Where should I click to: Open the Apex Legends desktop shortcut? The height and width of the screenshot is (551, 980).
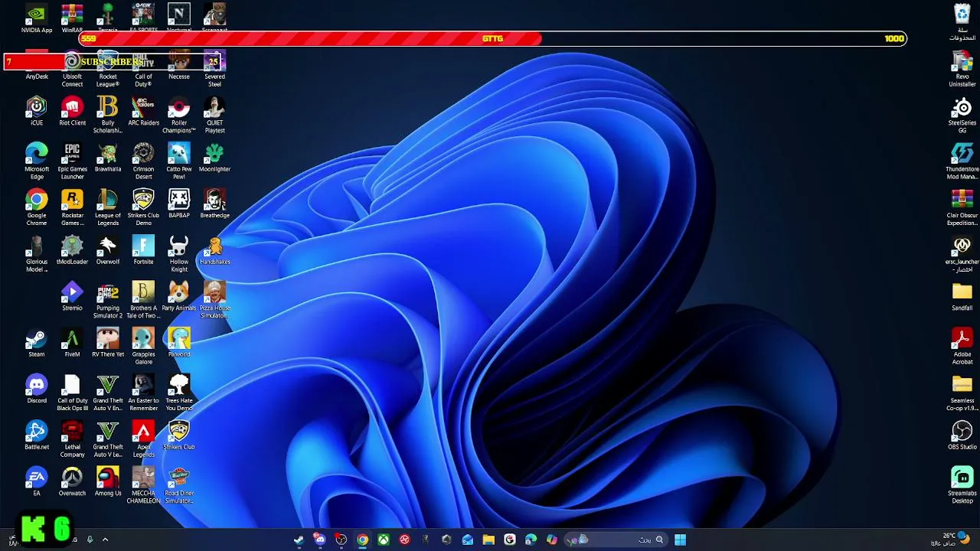[143, 439]
